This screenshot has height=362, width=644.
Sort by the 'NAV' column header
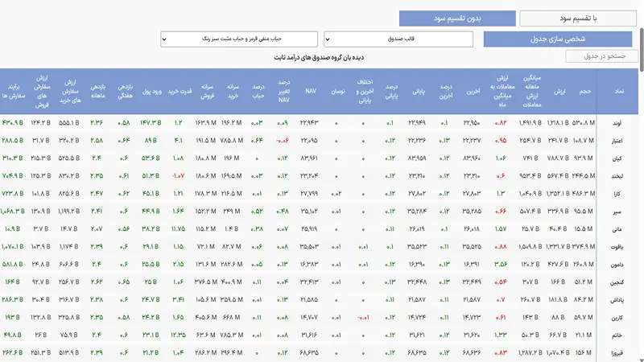point(311,91)
